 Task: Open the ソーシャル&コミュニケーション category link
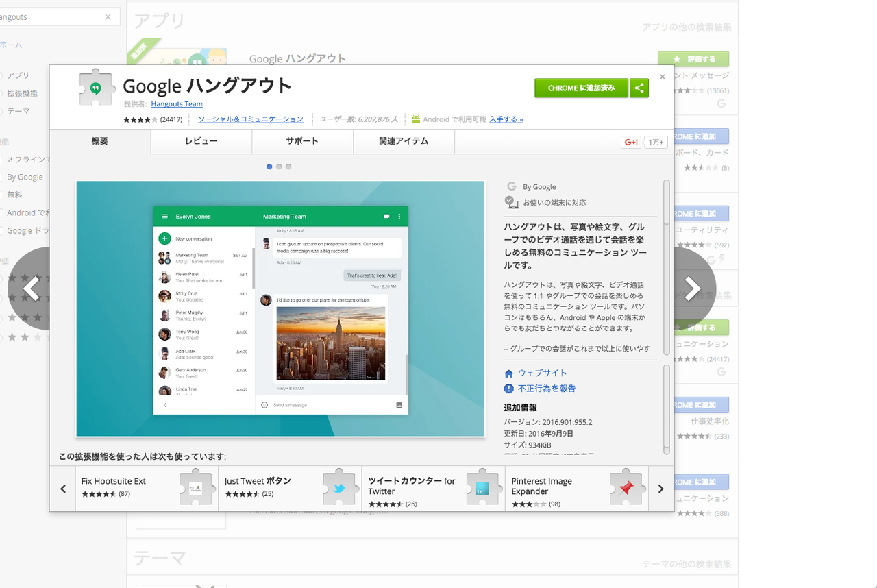click(251, 119)
